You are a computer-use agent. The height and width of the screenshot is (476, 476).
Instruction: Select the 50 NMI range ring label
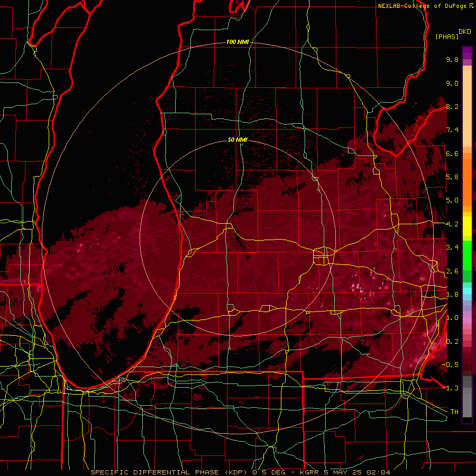[x=237, y=140]
